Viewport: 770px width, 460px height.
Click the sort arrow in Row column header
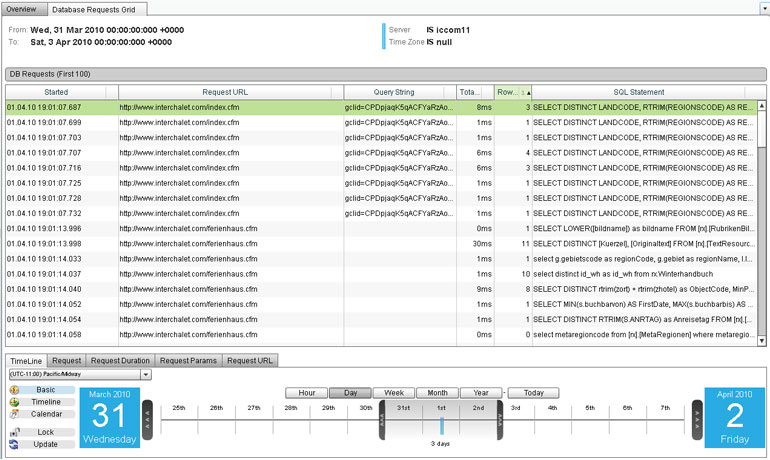point(528,92)
